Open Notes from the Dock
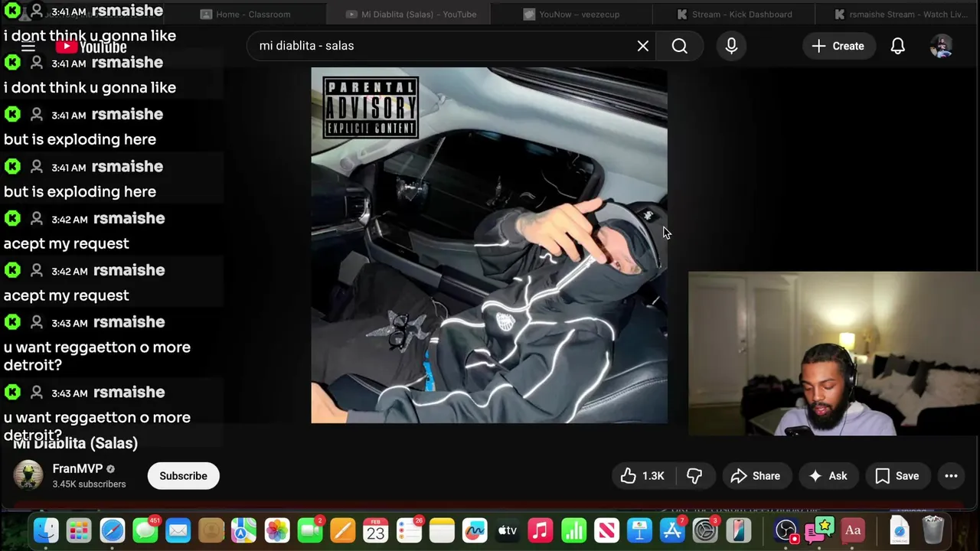980x551 pixels. click(442, 530)
